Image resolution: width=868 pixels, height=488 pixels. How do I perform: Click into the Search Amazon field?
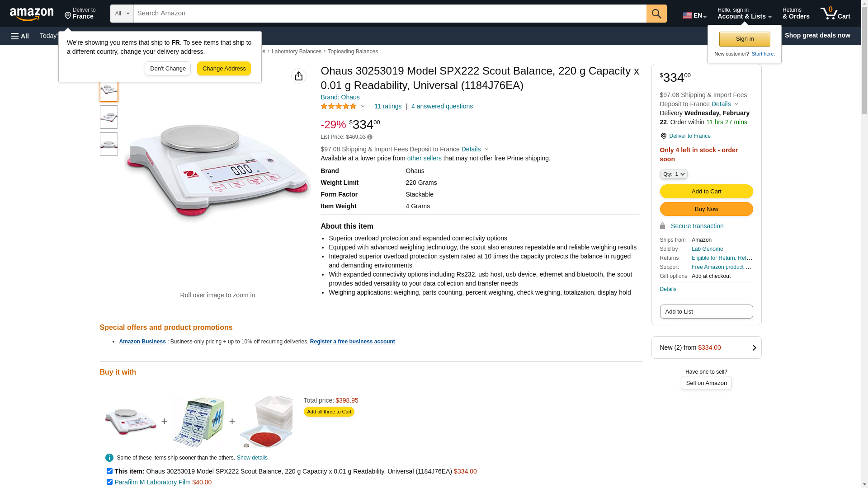[390, 14]
